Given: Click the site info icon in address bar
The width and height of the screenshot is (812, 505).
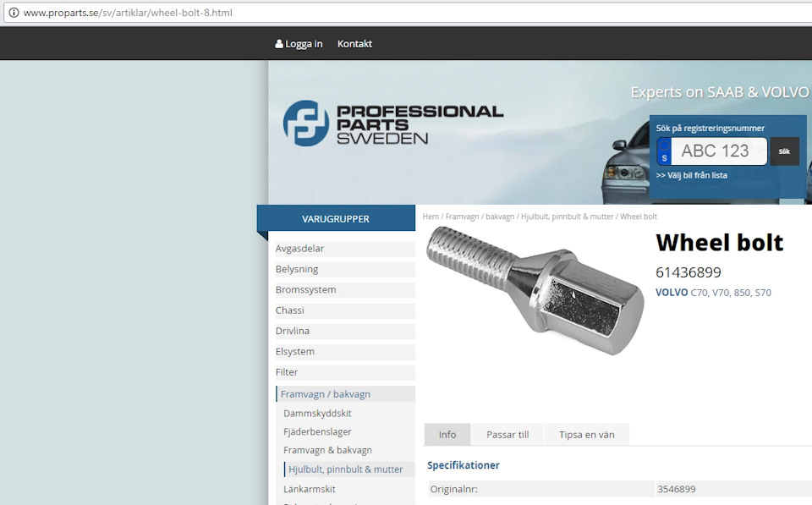Looking at the screenshot, I should pyautogui.click(x=14, y=13).
